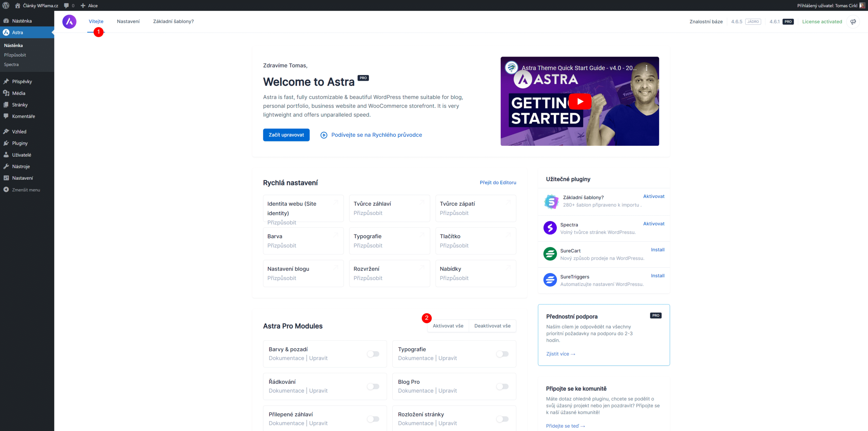Click the play circle icon beside Rychlého průvodce
Viewport: 868px width, 431px height.
click(324, 135)
